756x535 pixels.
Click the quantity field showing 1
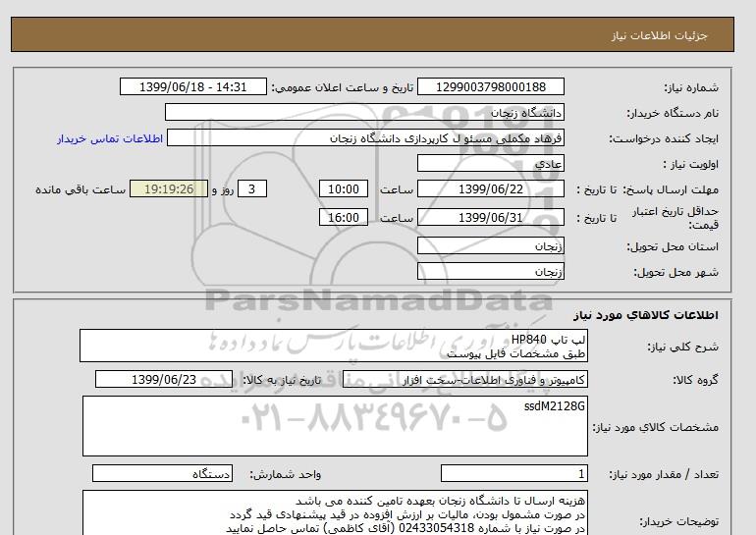[x=513, y=474]
